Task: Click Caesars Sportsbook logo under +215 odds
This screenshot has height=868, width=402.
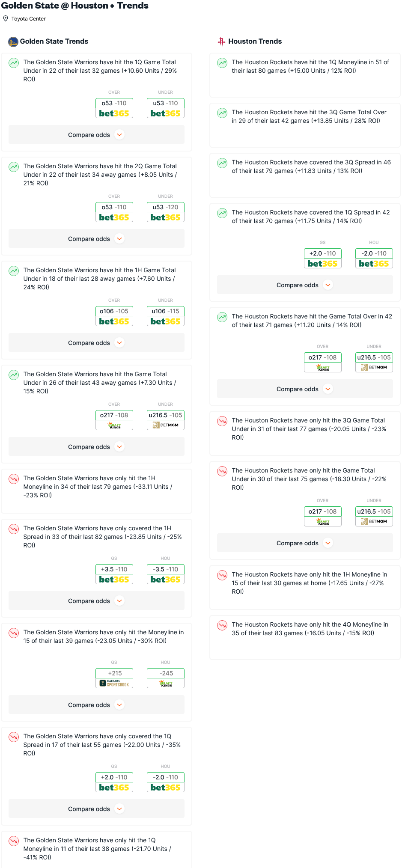Action: pyautogui.click(x=114, y=683)
